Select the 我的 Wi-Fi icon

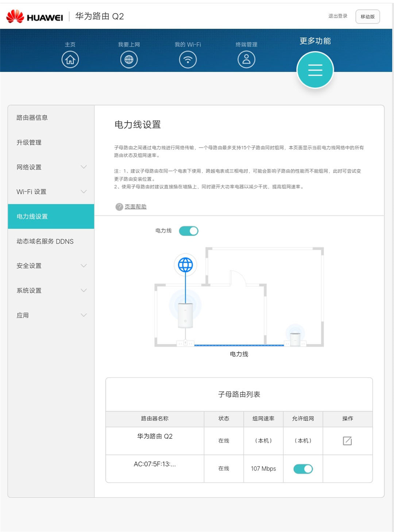[x=187, y=59]
